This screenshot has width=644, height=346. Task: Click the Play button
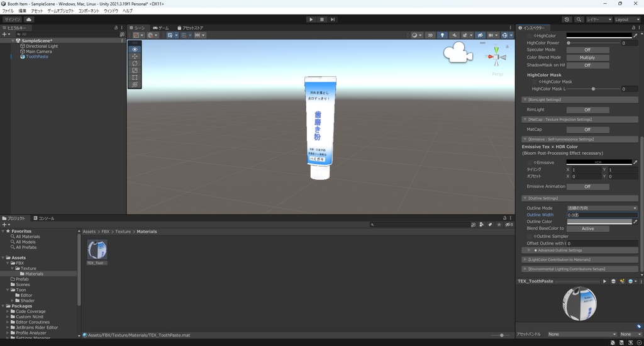click(311, 20)
